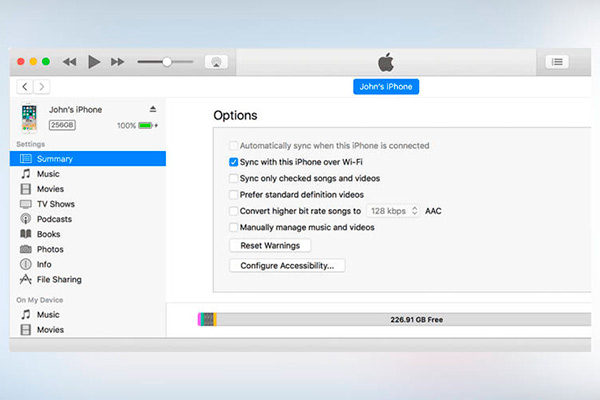This screenshot has width=600, height=400.
Task: Open Summary in the Settings sidebar
Action: coord(88,158)
